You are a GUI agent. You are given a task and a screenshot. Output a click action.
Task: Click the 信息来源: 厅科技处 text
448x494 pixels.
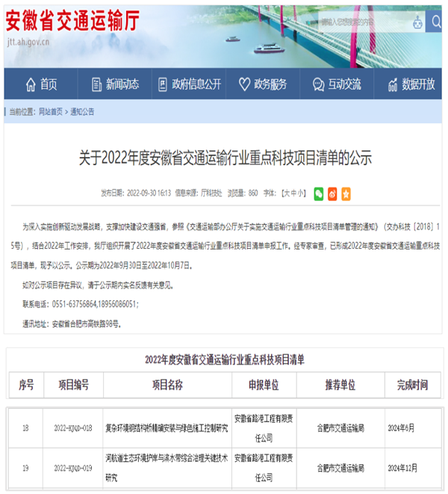coord(199,193)
